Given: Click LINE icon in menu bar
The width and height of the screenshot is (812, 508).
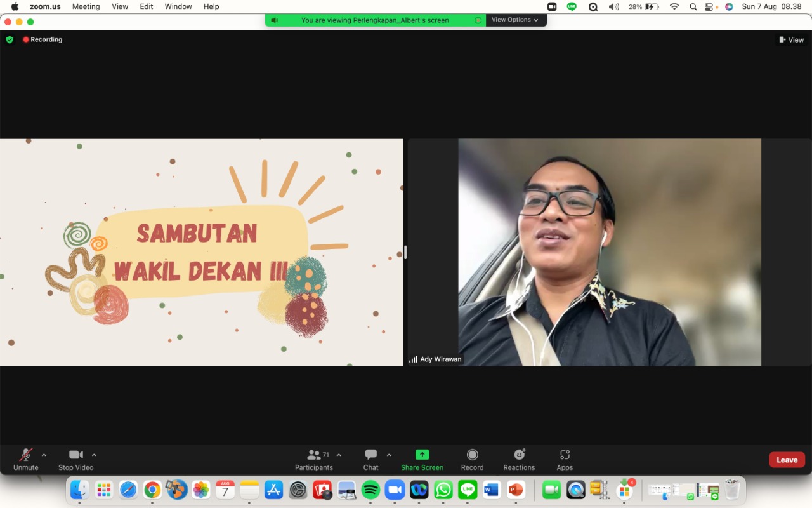Looking at the screenshot, I should (x=572, y=6).
